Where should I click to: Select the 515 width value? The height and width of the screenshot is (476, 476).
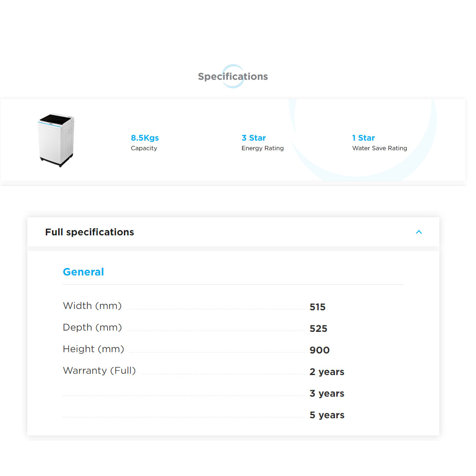318,307
